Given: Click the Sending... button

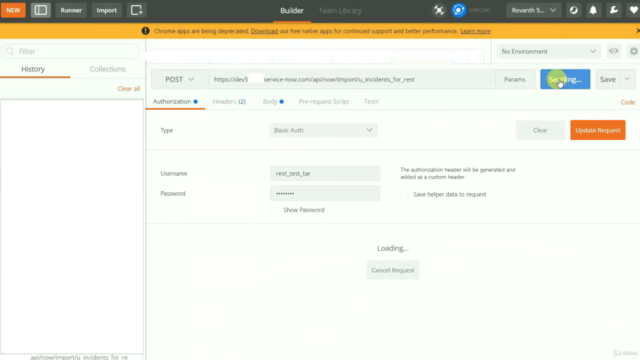Looking at the screenshot, I should coord(565,79).
